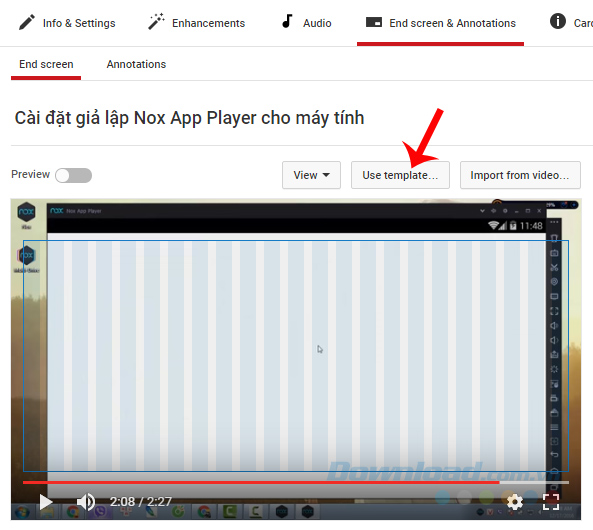593x530 pixels.
Task: Open the Cards tab
Action: [x=571, y=23]
